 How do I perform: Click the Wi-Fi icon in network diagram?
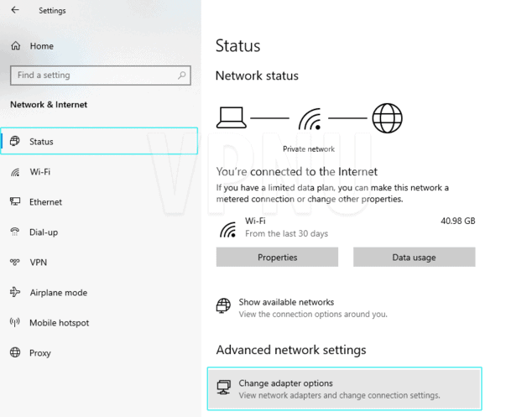[310, 119]
